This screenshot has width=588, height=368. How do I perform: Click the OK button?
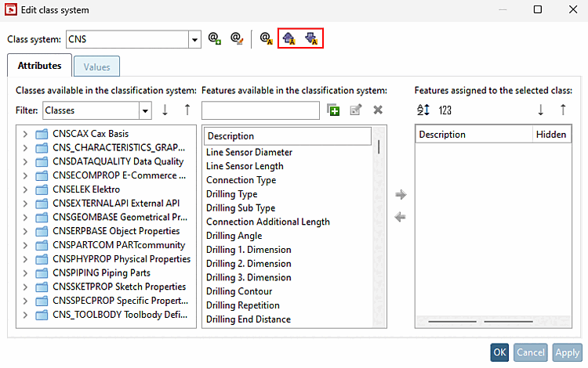tap(499, 352)
